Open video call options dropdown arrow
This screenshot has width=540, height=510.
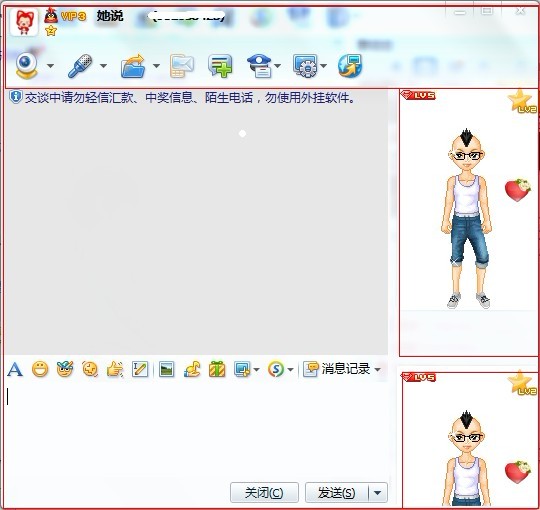click(x=50, y=65)
